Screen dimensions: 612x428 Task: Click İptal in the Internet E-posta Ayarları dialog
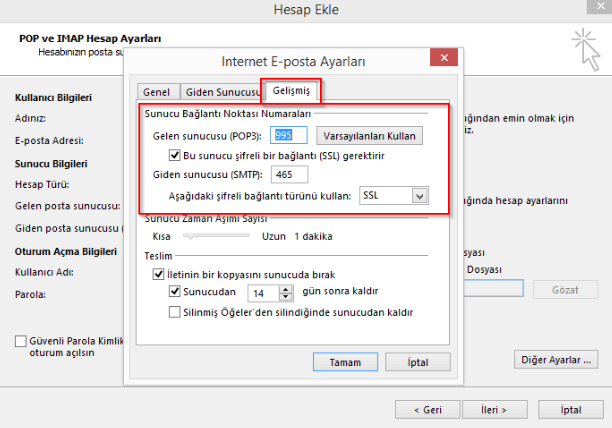(417, 361)
